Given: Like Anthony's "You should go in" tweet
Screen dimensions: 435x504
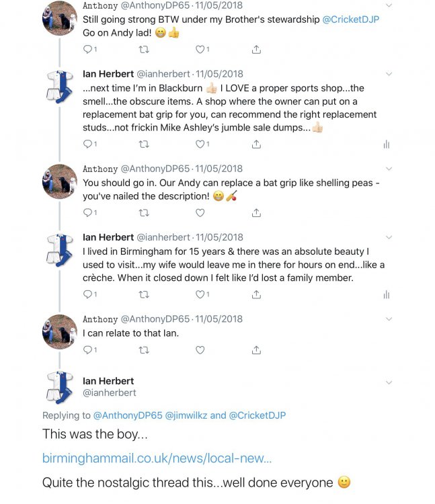Looking at the screenshot, I should point(200,212).
